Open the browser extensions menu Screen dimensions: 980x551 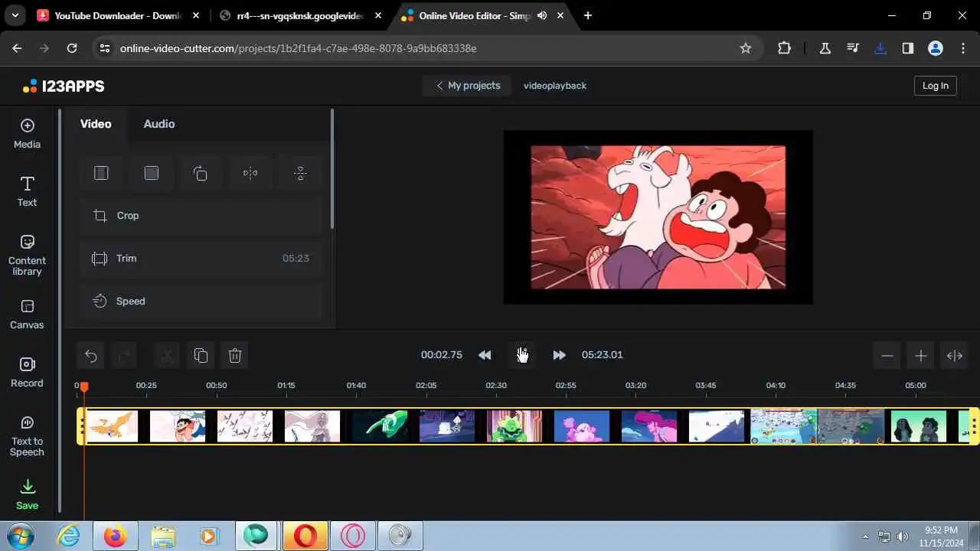click(x=784, y=48)
